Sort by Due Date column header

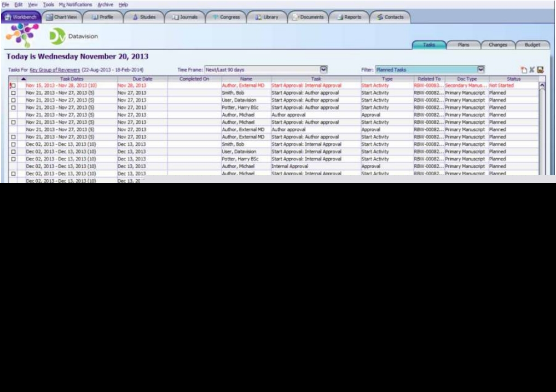click(142, 79)
